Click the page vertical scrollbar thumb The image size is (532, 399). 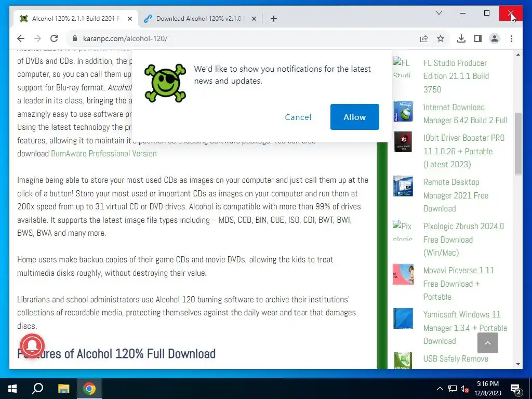point(518,143)
